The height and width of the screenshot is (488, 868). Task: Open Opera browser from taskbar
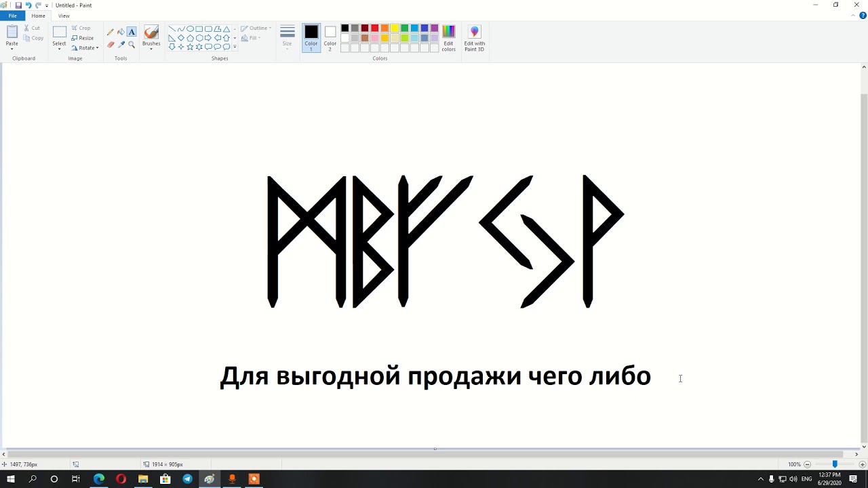(x=121, y=479)
